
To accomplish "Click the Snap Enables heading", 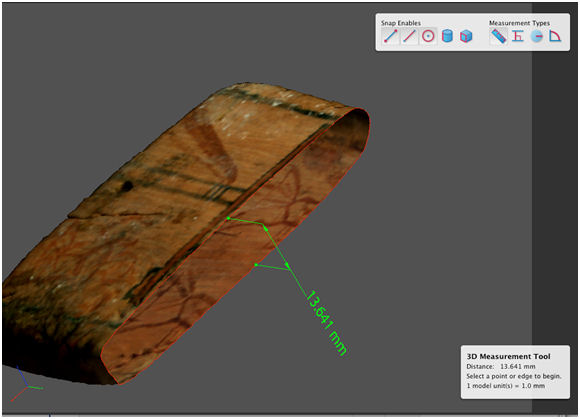I will click(x=401, y=23).
